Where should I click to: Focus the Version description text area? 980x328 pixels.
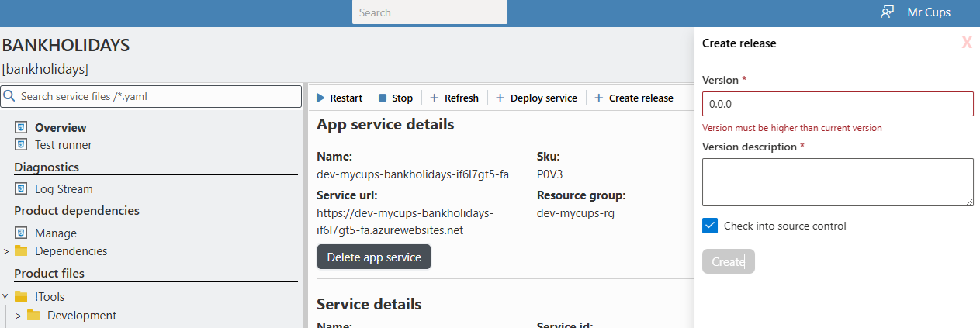837,182
